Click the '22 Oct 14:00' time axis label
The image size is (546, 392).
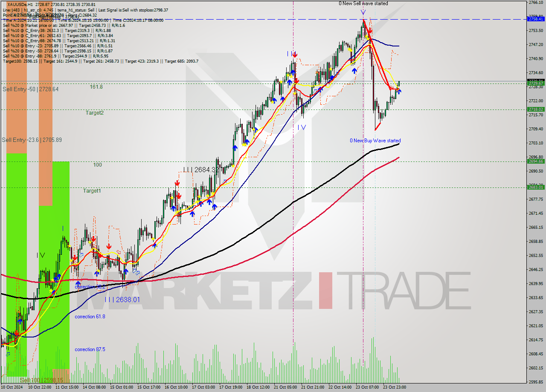click(340, 387)
